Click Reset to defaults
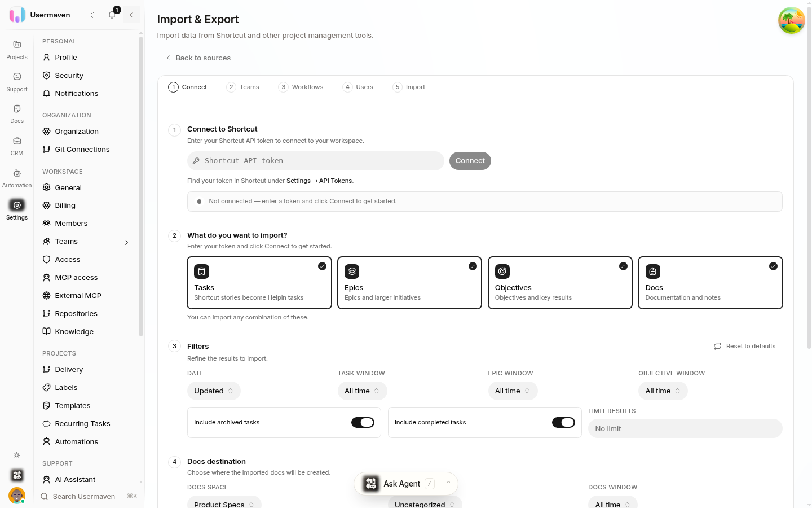The height and width of the screenshot is (508, 812). click(x=745, y=347)
